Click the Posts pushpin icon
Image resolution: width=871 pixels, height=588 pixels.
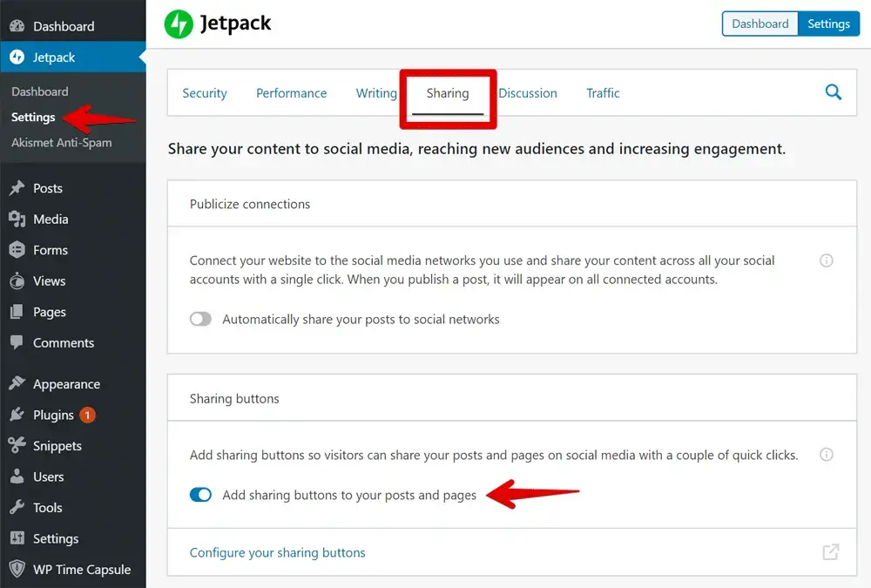coord(17,188)
